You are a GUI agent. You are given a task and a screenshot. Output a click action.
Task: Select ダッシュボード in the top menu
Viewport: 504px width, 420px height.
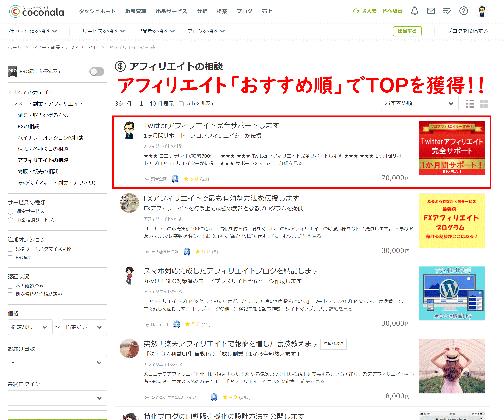pos(97,11)
